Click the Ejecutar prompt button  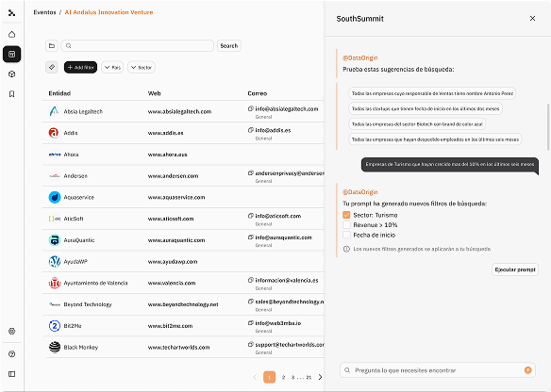tap(515, 269)
